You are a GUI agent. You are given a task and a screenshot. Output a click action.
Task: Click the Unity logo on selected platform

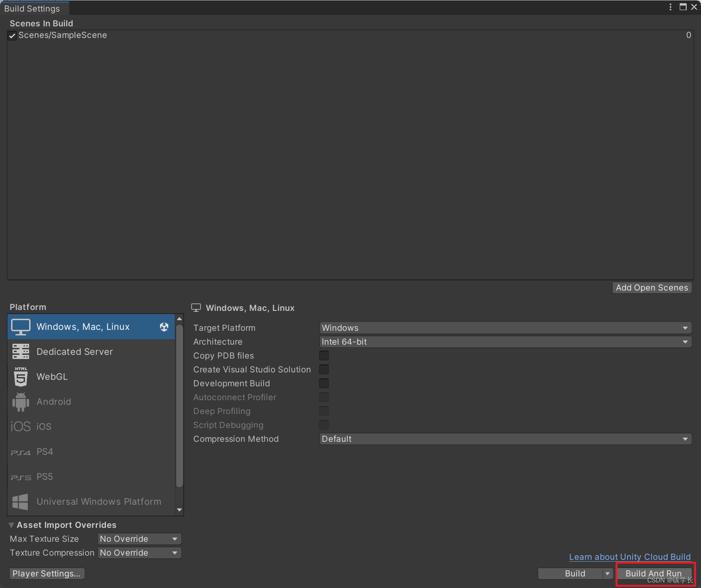(x=164, y=327)
